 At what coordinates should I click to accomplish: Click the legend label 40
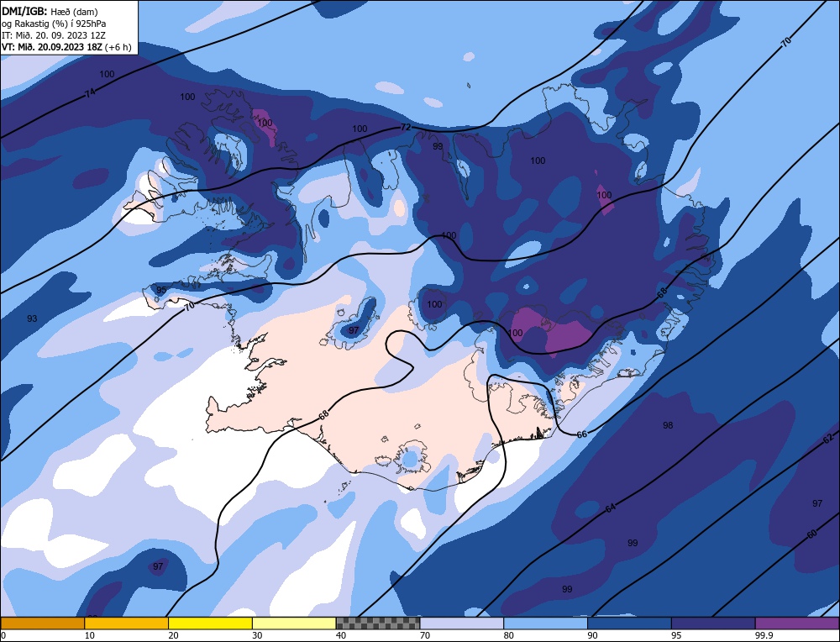(x=341, y=635)
